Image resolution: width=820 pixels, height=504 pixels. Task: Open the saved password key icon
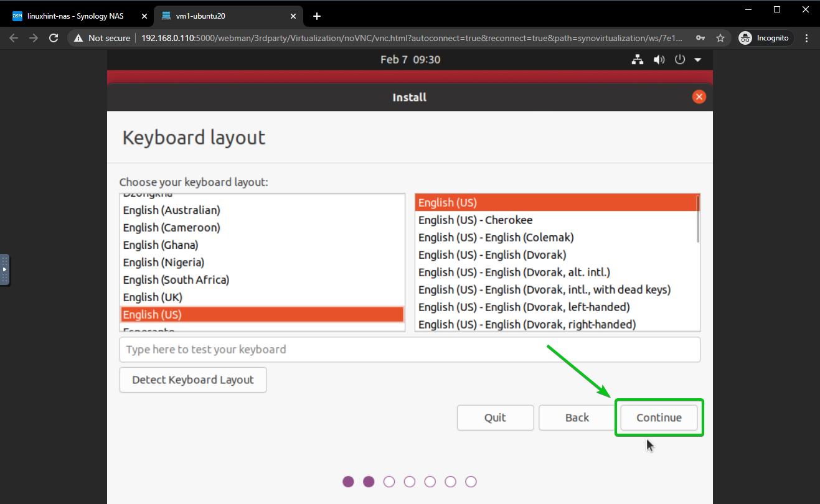(700, 38)
